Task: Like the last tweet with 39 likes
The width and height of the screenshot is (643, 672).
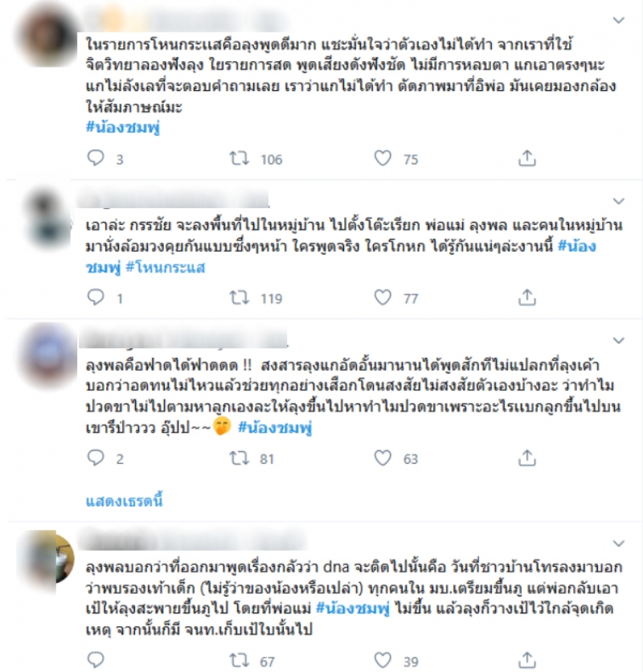Action: 383,660
